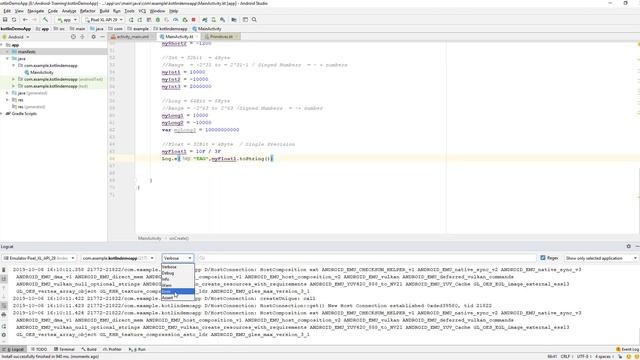Select Debug in the log level dropdown list
The height and width of the screenshot is (360, 640).
178,273
